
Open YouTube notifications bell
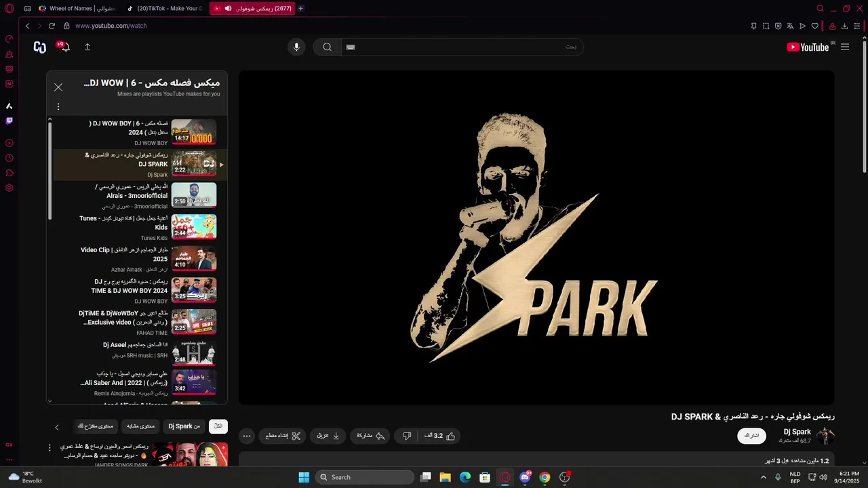(65, 47)
